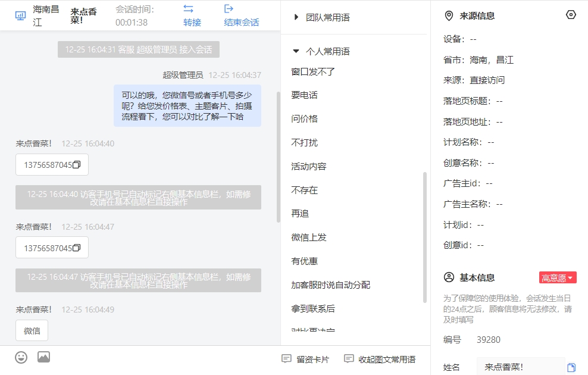Image resolution: width=588 pixels, height=375 pixels.
Task: Click the 广告主名称 row
Action: [473, 204]
